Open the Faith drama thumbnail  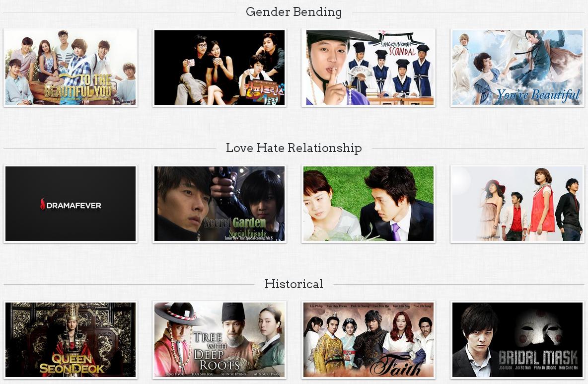[x=368, y=340]
